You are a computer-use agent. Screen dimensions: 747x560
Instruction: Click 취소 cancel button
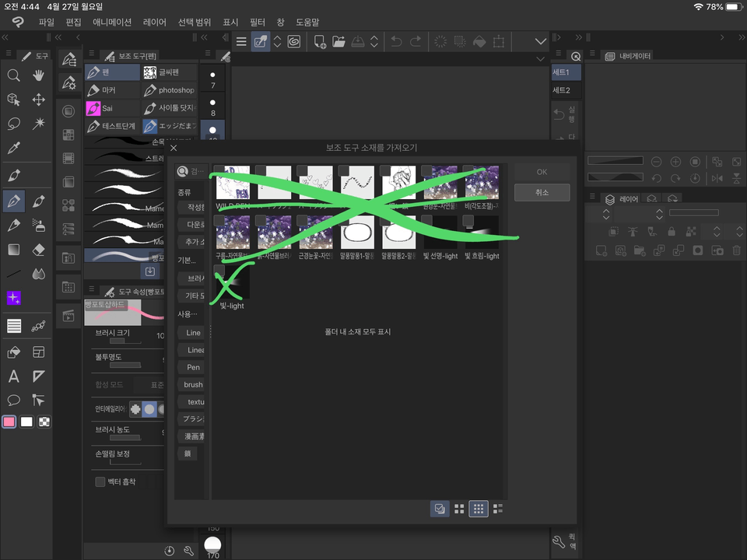pyautogui.click(x=542, y=192)
